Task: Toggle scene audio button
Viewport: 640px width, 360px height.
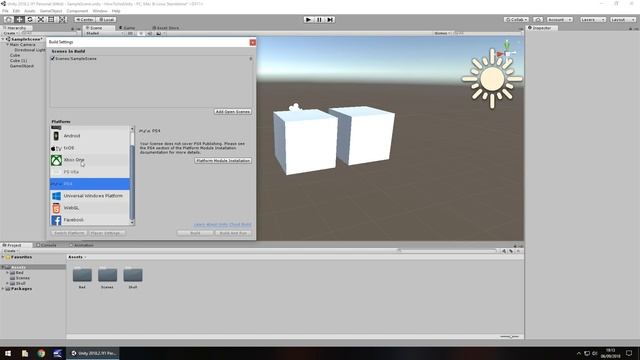Action: (x=149, y=33)
